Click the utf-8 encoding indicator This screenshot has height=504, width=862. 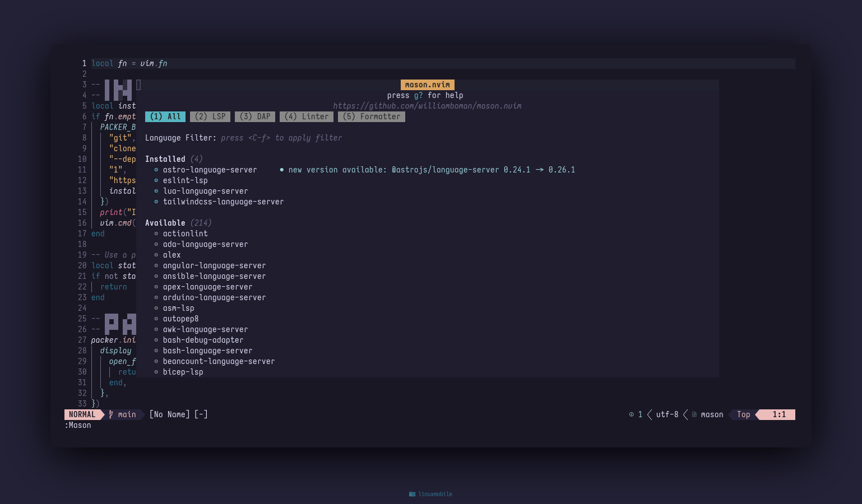(667, 414)
